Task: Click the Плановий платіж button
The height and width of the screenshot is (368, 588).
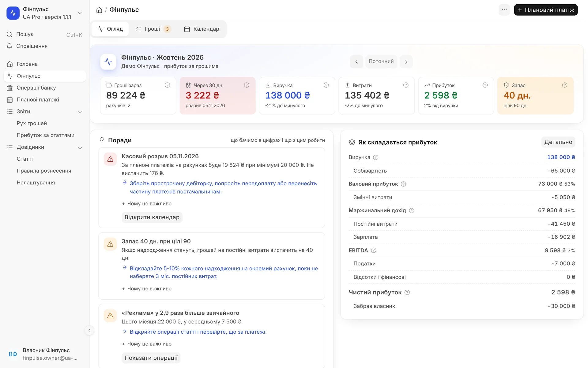Action: (x=546, y=10)
